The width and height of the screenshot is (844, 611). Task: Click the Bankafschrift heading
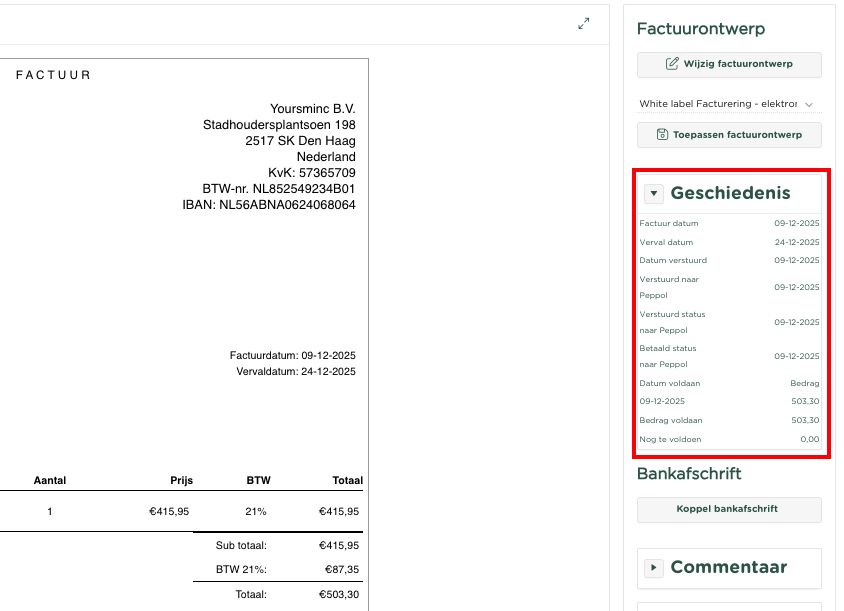tap(689, 474)
